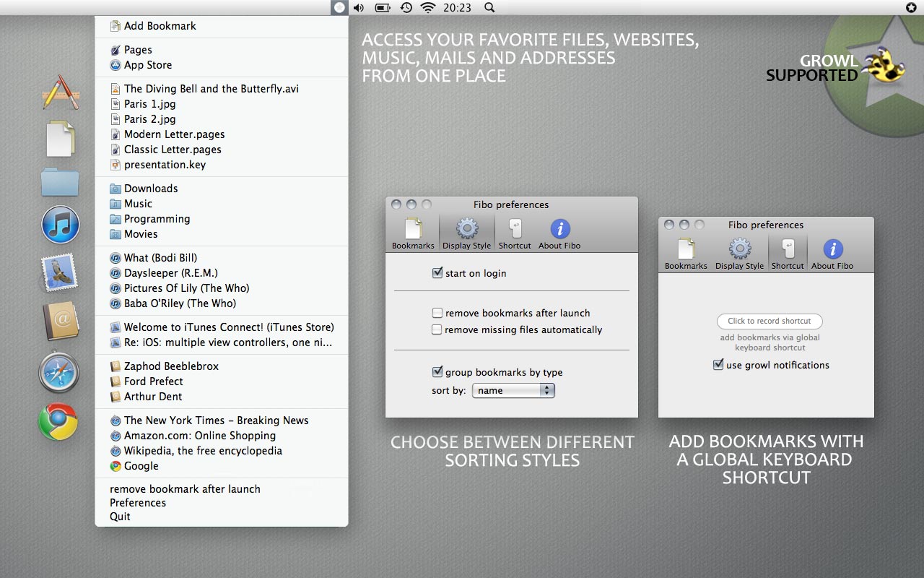924x578 pixels.
Task: Enable remove missing files automatically checkbox
Action: [x=437, y=329]
